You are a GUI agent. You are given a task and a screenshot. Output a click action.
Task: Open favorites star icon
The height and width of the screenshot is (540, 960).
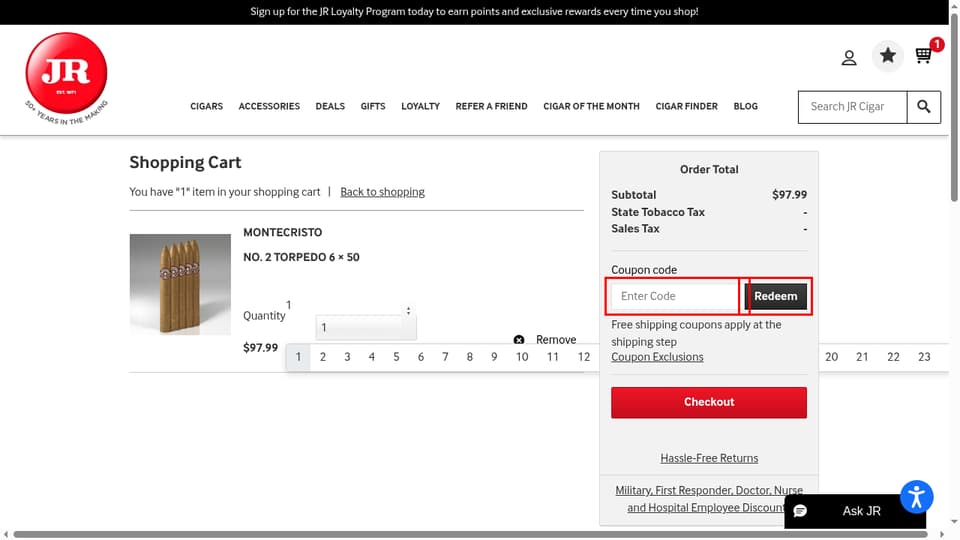[x=888, y=56]
